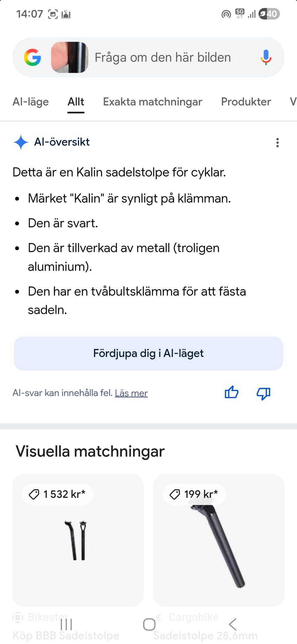Open the Exakta matchningar tab

click(153, 102)
